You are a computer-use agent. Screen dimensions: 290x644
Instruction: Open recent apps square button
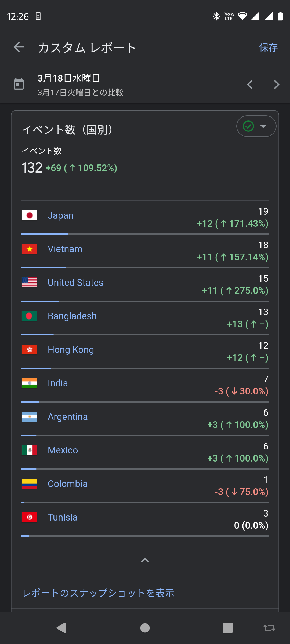[227, 628]
